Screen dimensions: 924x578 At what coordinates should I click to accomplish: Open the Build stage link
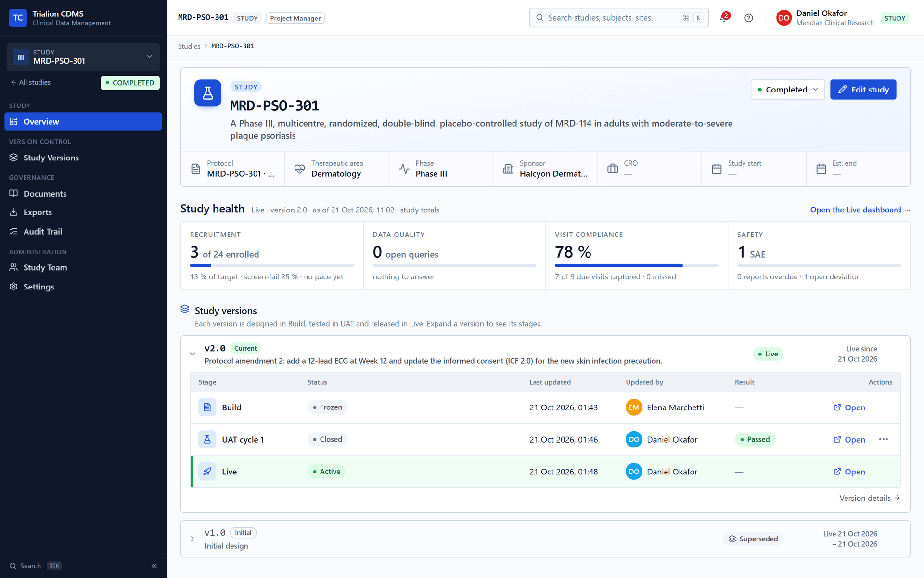(849, 407)
